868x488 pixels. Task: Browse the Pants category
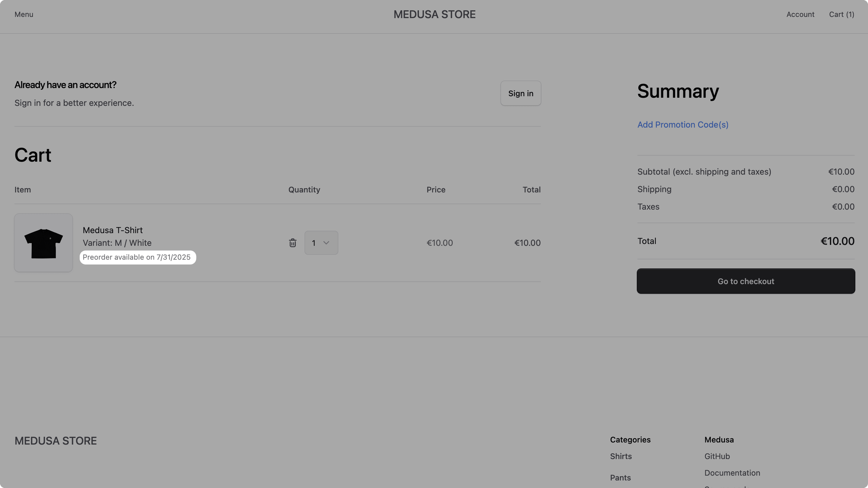[620, 477]
